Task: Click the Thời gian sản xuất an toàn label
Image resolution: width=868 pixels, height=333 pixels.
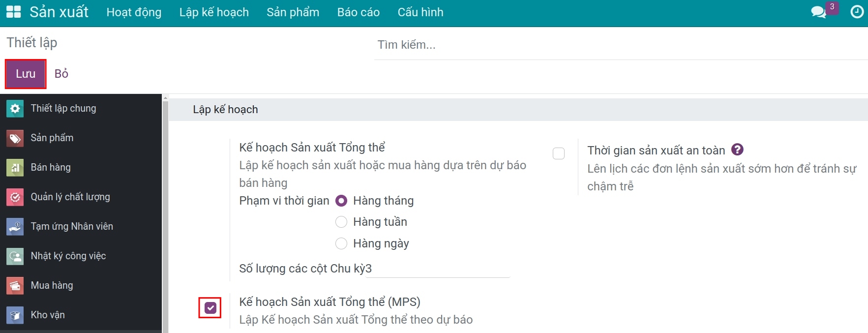Action: click(656, 151)
